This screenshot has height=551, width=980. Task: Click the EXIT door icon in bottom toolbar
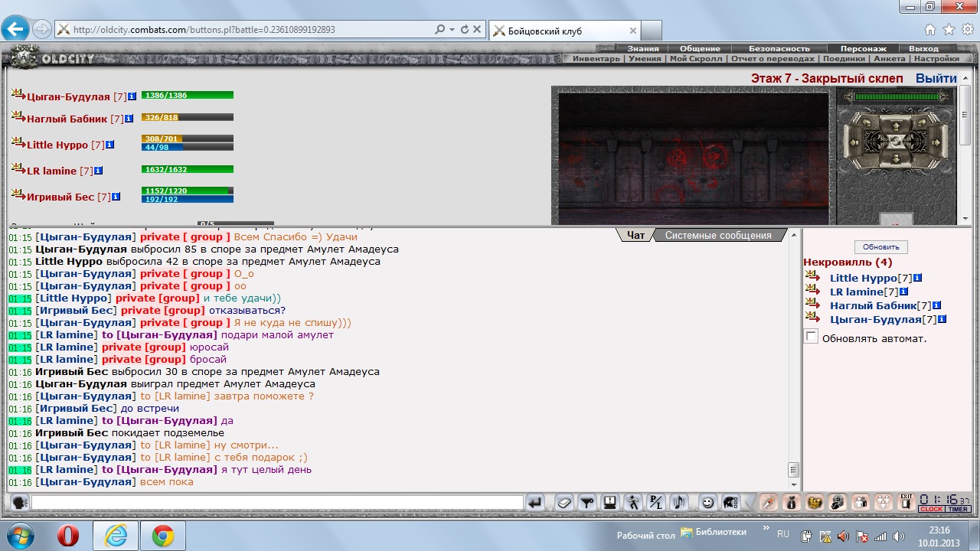click(x=906, y=503)
